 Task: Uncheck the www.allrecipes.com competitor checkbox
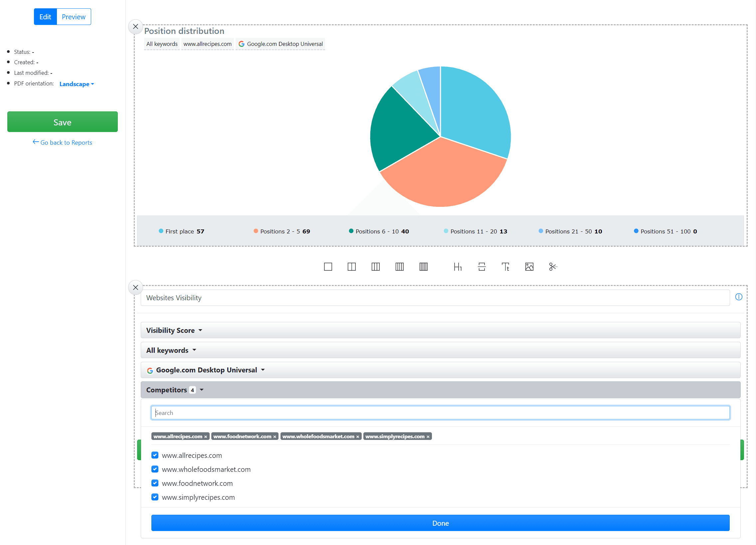(155, 455)
